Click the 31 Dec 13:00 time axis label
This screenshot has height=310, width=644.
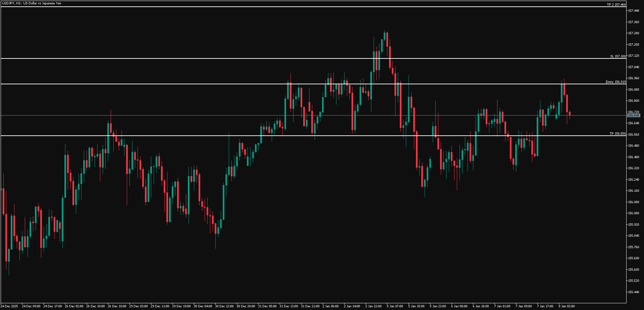click(x=288, y=306)
